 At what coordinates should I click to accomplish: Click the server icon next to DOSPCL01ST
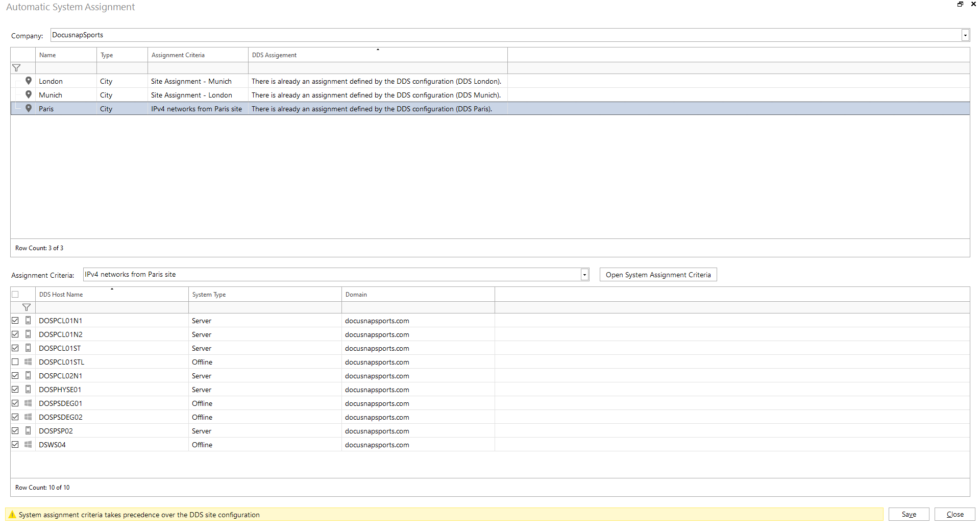tap(28, 348)
